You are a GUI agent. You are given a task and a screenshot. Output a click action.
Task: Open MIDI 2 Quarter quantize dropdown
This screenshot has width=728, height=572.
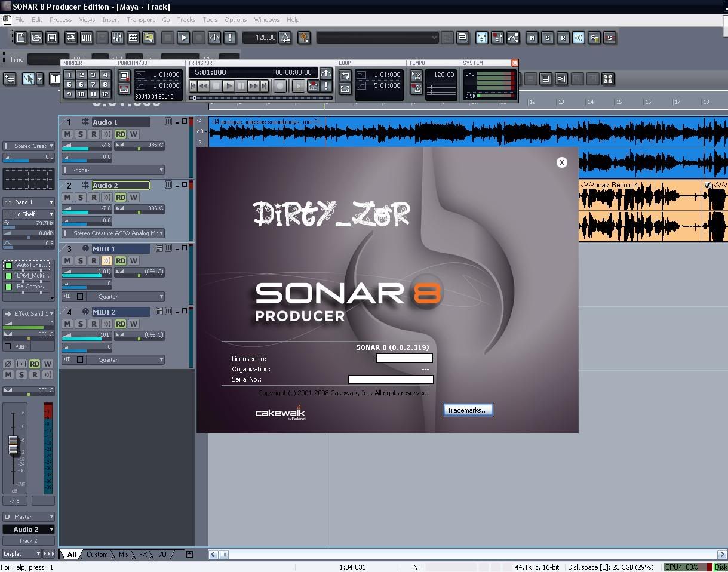125,360
